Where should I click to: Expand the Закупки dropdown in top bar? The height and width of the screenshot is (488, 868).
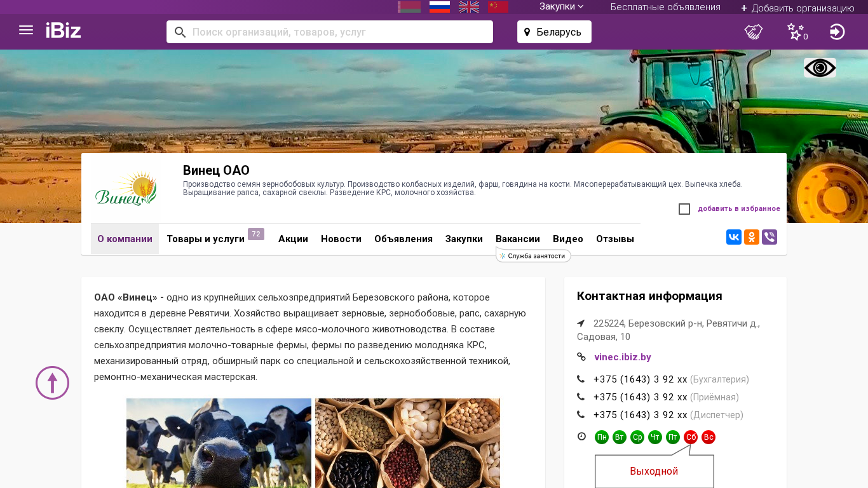point(562,6)
